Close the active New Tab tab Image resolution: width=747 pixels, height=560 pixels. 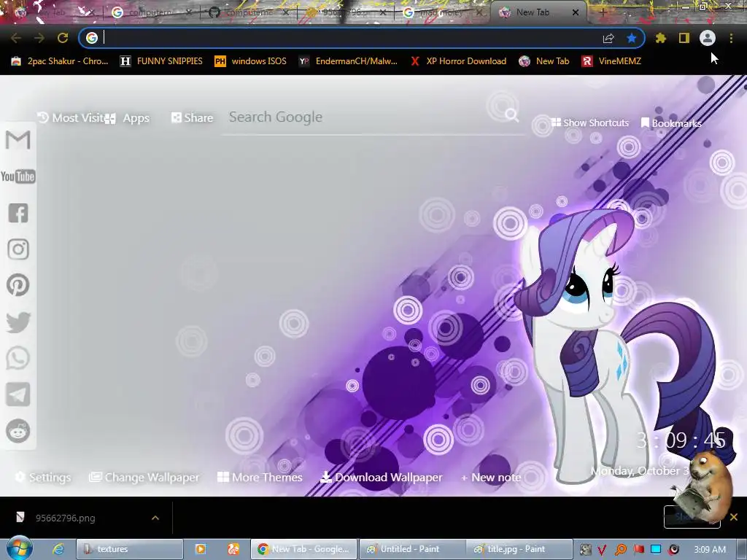coord(576,12)
